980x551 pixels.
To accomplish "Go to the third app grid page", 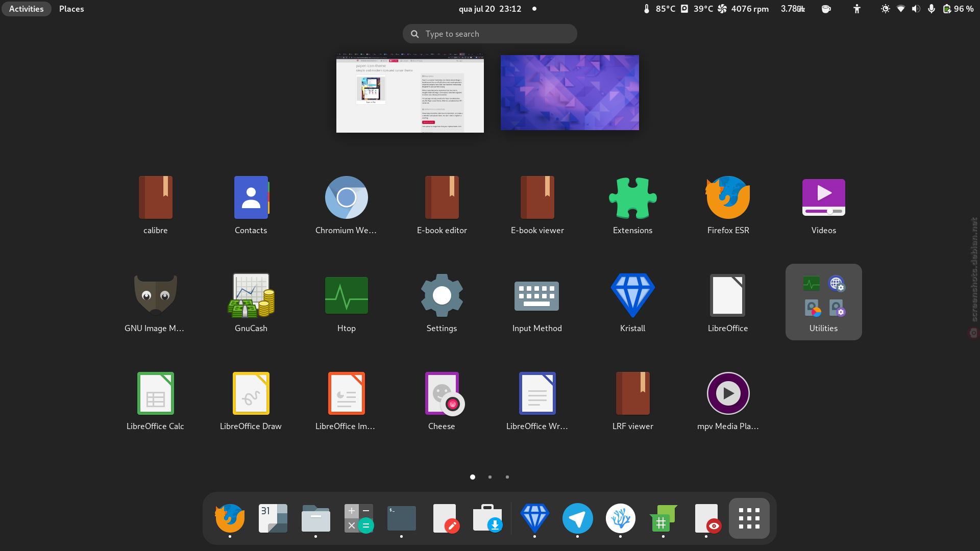I will tap(507, 477).
